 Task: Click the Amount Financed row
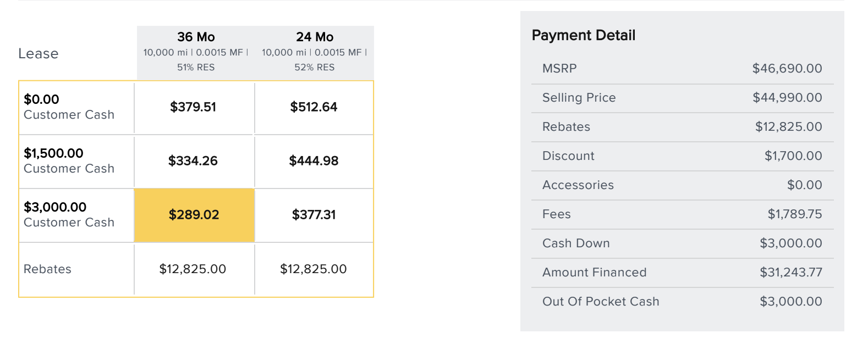[x=682, y=273]
